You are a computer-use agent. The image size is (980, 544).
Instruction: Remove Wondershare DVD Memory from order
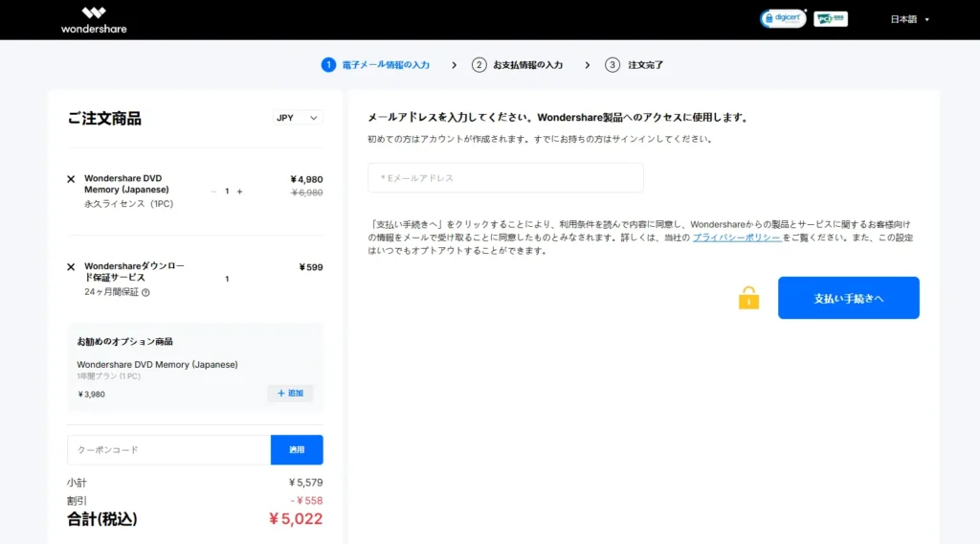[x=71, y=179]
